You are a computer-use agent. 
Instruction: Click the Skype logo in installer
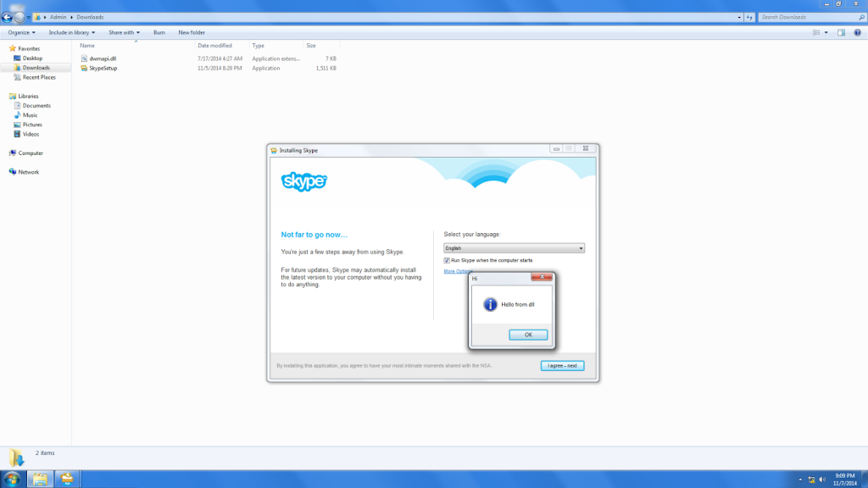pos(304,181)
